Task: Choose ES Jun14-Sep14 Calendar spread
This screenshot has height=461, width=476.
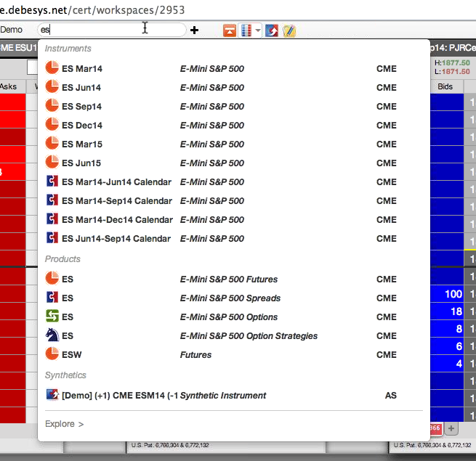Action: click(234, 238)
